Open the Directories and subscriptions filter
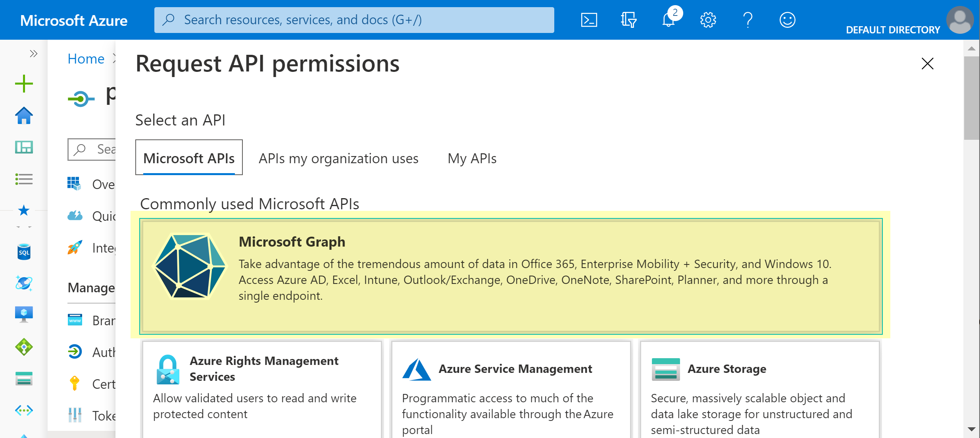This screenshot has height=438, width=980. point(629,19)
